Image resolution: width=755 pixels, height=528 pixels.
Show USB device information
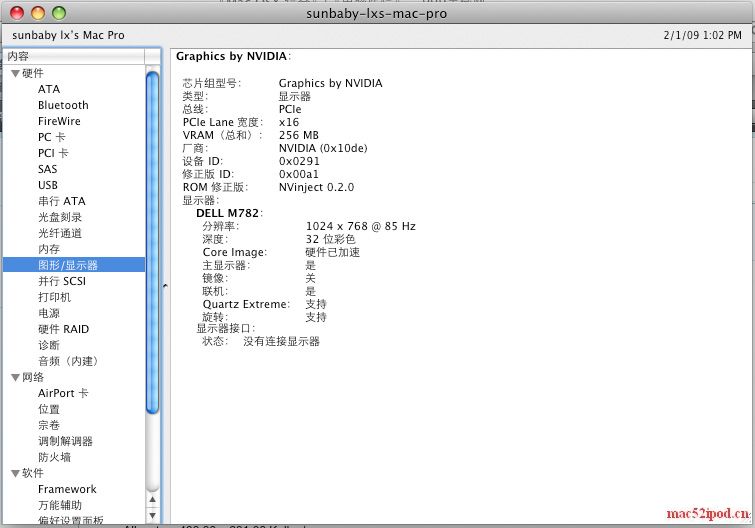pos(48,185)
